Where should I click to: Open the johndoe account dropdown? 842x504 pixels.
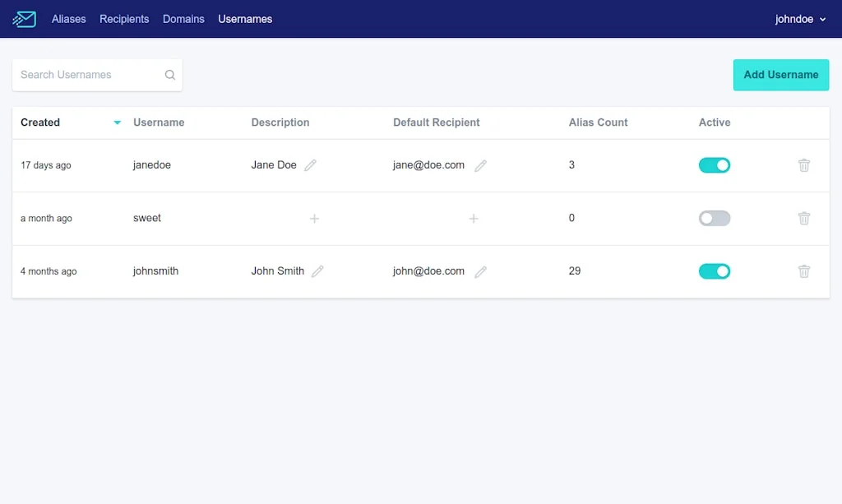pyautogui.click(x=800, y=19)
